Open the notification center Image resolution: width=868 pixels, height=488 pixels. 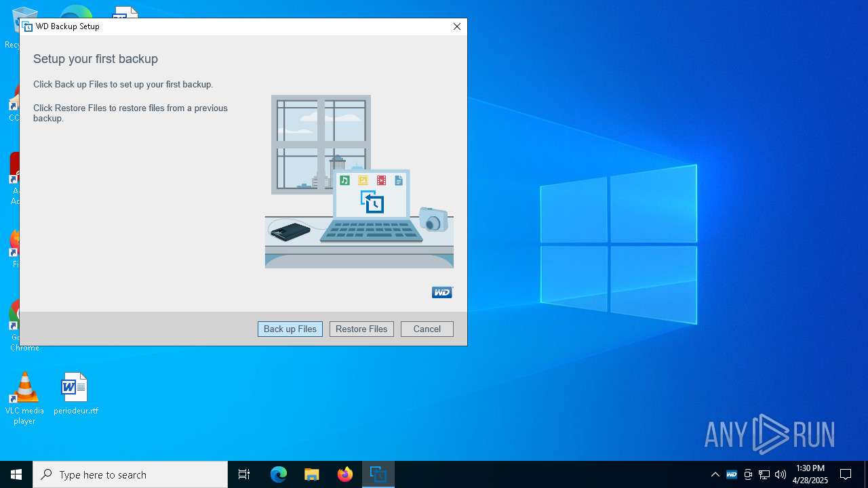click(x=846, y=474)
